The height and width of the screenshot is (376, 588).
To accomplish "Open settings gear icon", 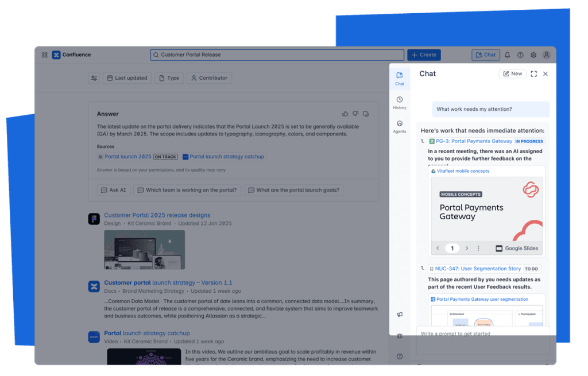I will 533,55.
